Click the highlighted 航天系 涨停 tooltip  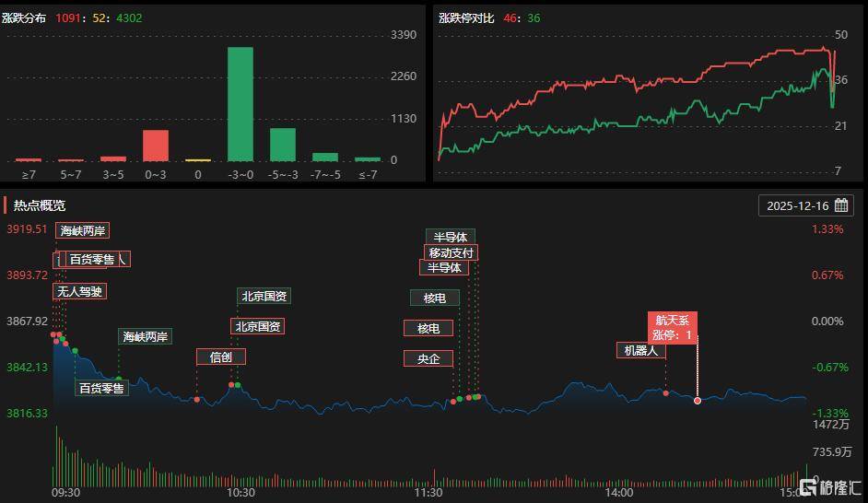click(x=672, y=327)
